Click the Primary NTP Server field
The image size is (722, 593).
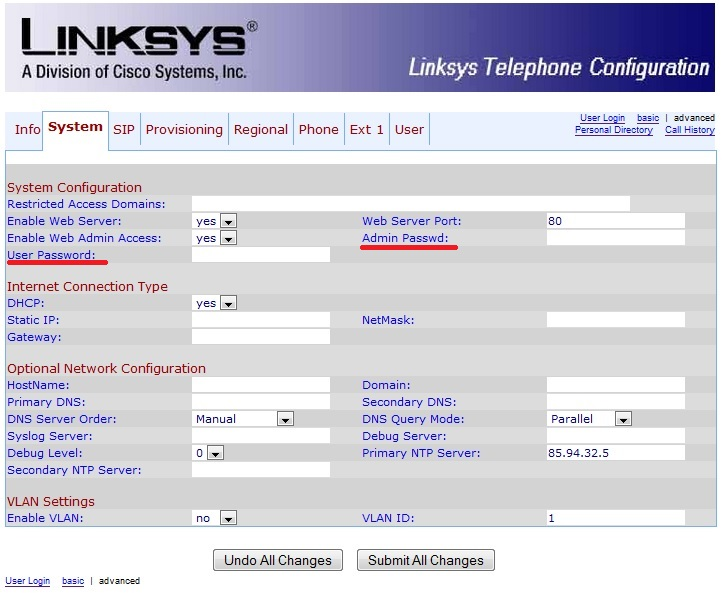tap(616, 453)
